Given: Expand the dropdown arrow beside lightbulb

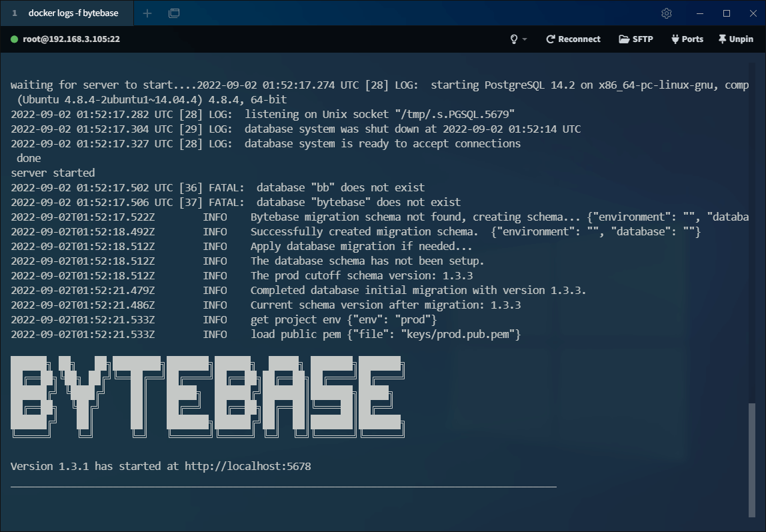Looking at the screenshot, I should (x=525, y=39).
